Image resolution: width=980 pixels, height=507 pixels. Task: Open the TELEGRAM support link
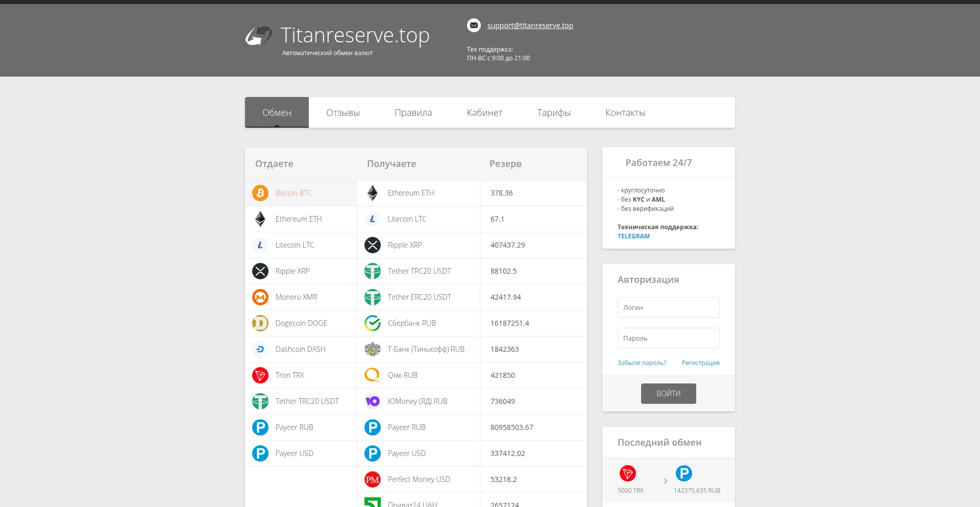coord(633,236)
